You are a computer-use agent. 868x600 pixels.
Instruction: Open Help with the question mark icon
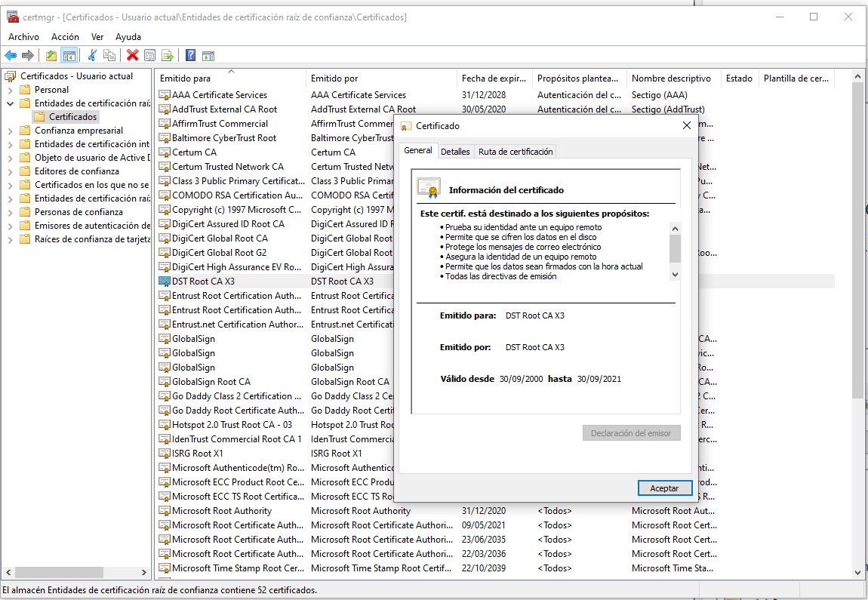[x=190, y=55]
